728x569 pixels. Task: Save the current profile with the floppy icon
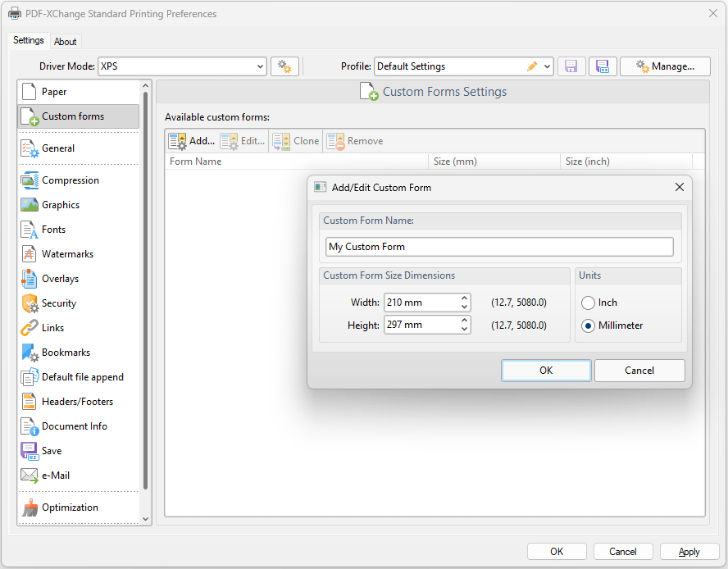(x=571, y=66)
